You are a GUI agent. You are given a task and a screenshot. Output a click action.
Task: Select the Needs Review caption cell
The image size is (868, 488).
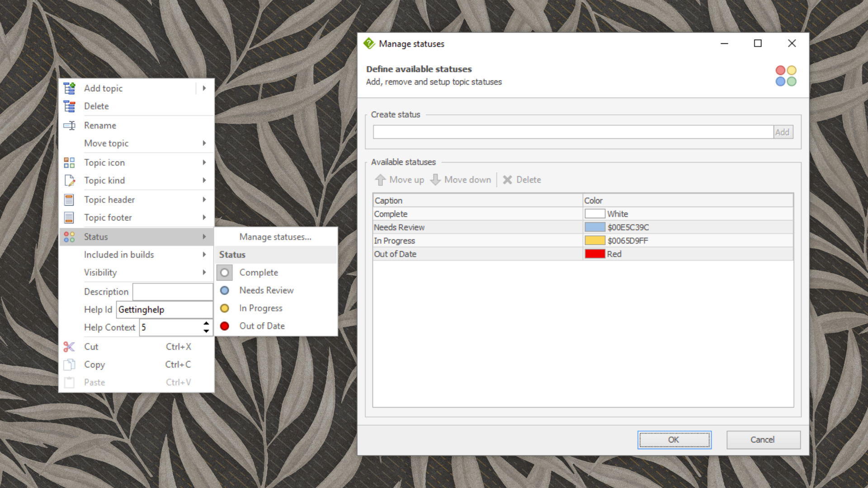pos(478,227)
